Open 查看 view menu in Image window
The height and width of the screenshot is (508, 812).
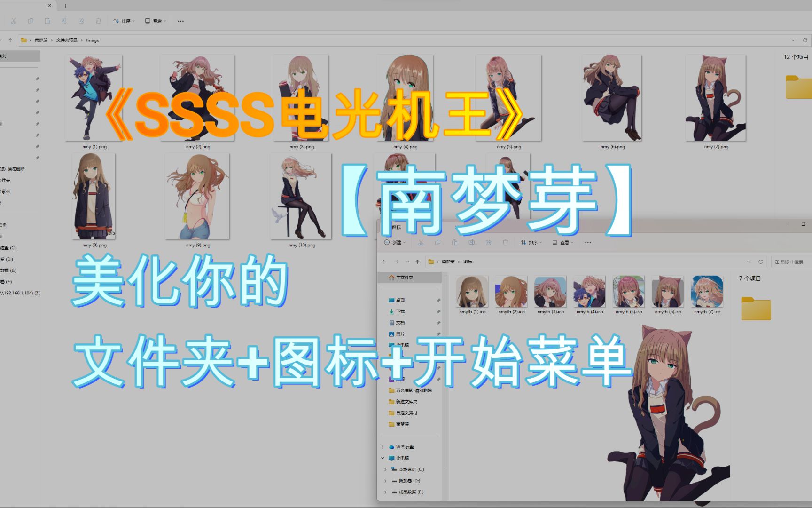point(156,21)
